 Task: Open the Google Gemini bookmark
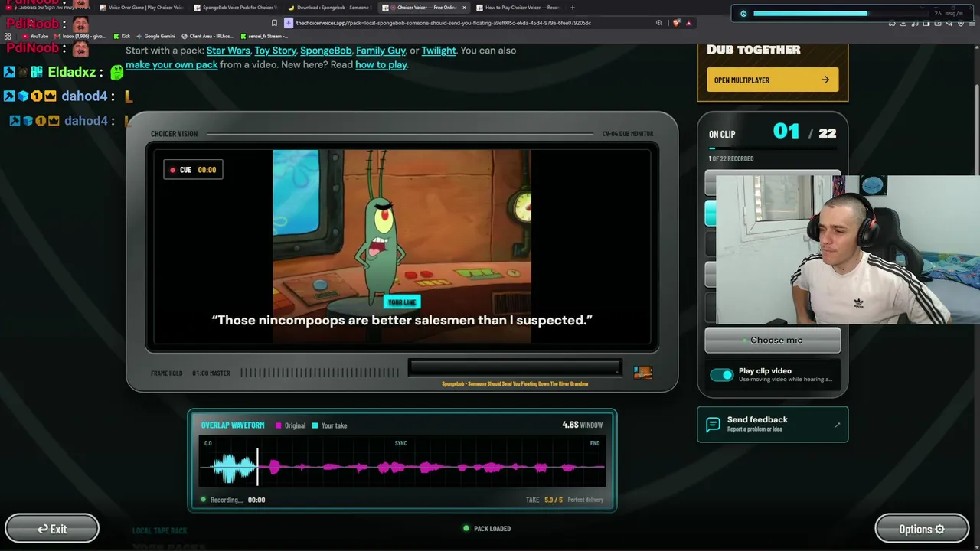[155, 36]
